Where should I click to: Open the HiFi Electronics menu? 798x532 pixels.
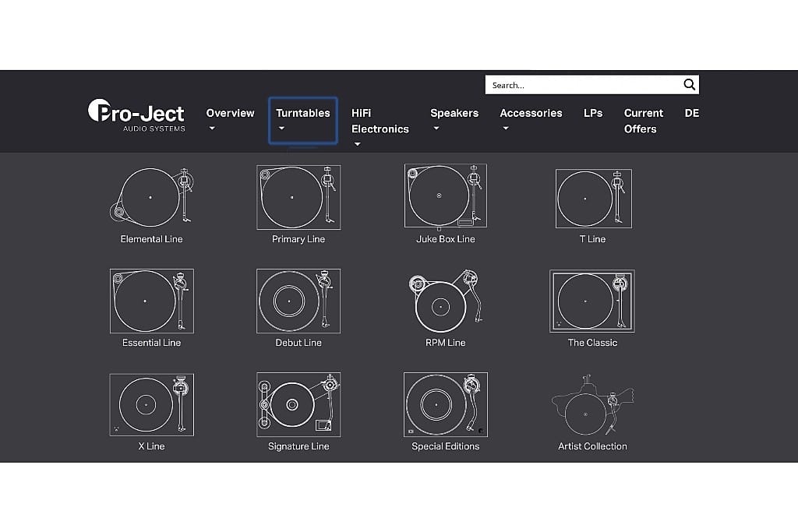point(380,121)
